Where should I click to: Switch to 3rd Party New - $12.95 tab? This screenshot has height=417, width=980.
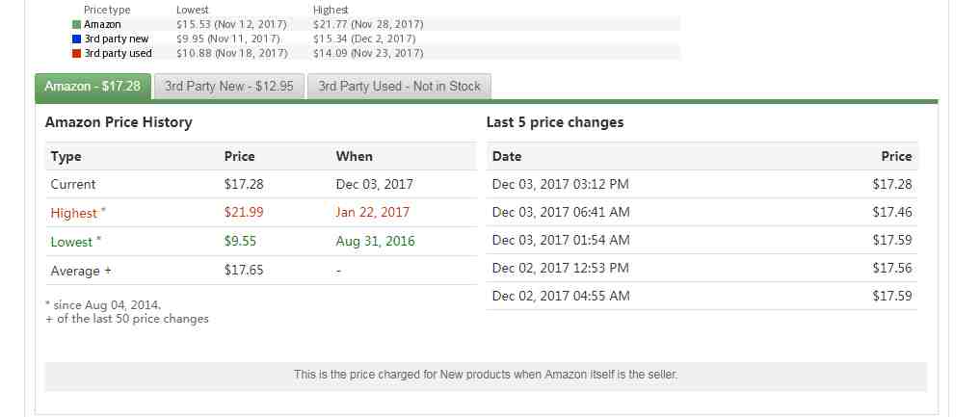(x=229, y=86)
